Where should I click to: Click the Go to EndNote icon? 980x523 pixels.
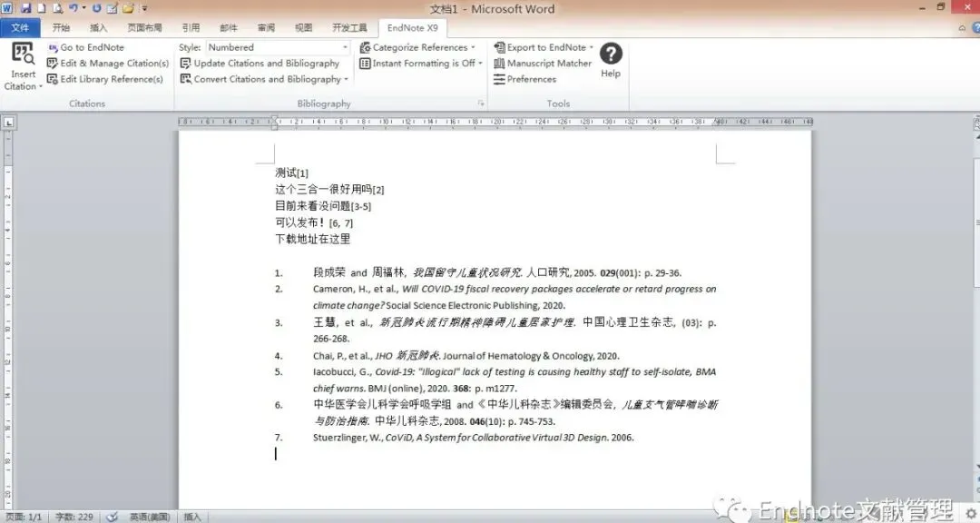(x=53, y=47)
